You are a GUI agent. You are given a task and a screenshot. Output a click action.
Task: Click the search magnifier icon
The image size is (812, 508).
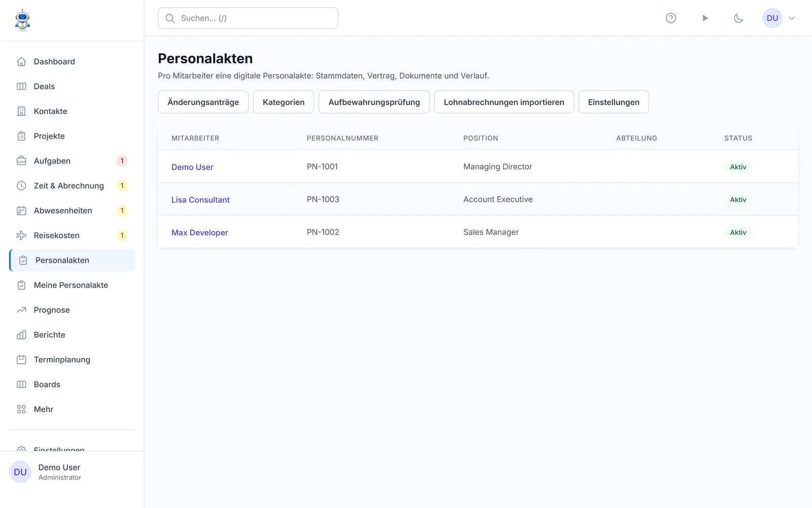171,18
